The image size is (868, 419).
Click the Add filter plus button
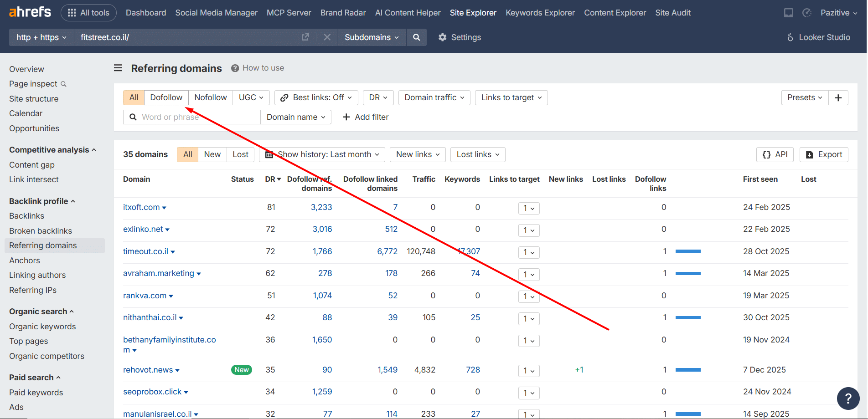pos(366,117)
